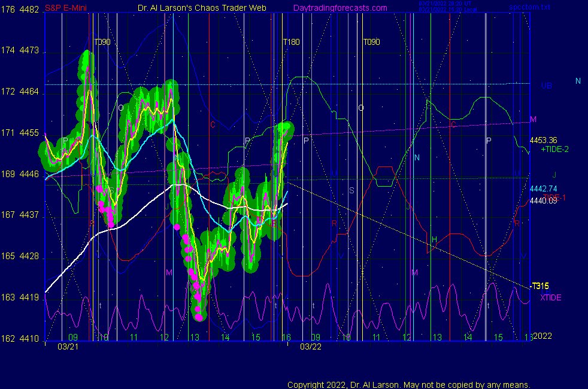Select the "Dr. Al Larson's Chaos Trader Web" heading
Image resolution: width=588 pixels, height=389 pixels.
202,8
